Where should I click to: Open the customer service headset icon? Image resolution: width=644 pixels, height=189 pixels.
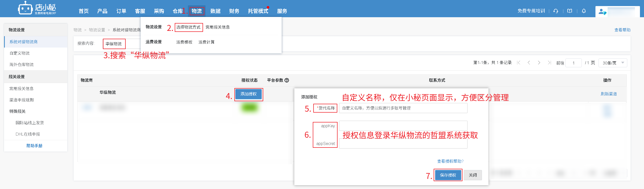tap(556, 11)
